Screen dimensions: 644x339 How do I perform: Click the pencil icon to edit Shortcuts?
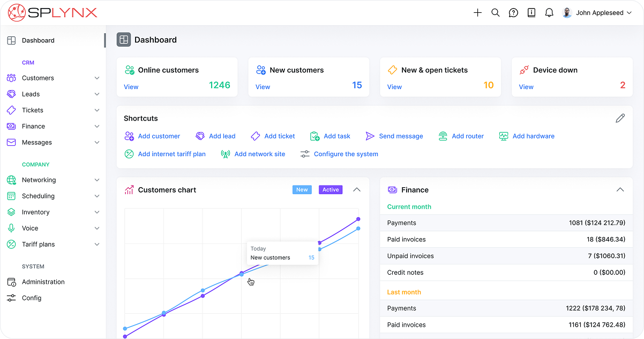click(x=620, y=119)
